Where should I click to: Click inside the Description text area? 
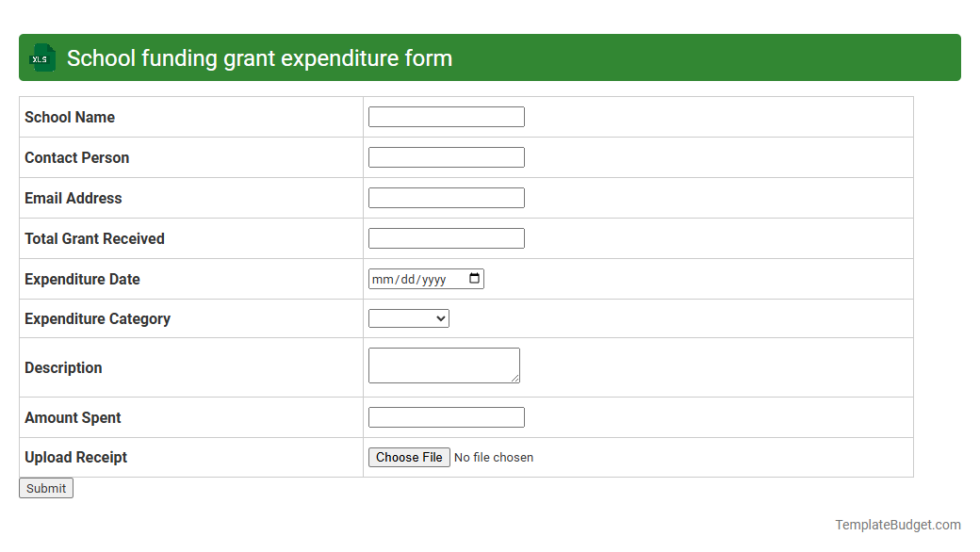tap(443, 365)
